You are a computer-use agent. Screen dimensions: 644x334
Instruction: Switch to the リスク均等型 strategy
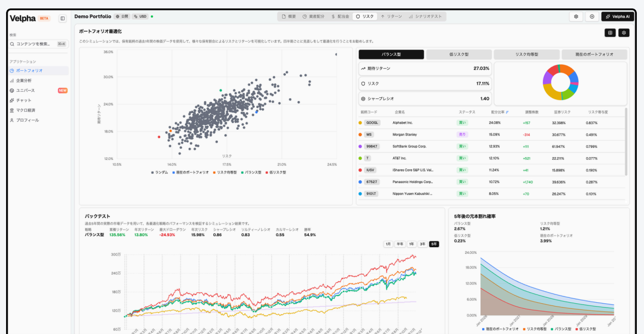pos(527,54)
